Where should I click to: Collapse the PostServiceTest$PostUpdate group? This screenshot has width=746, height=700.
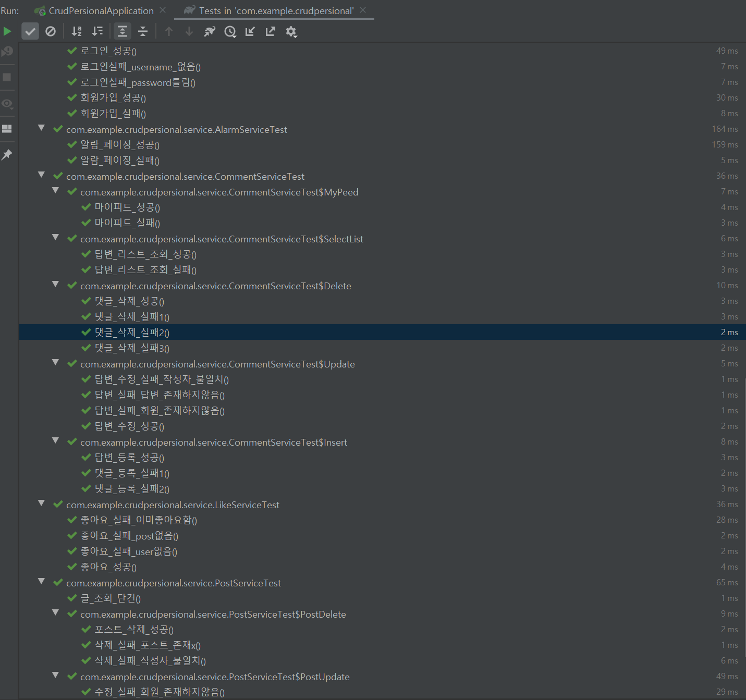coord(55,675)
